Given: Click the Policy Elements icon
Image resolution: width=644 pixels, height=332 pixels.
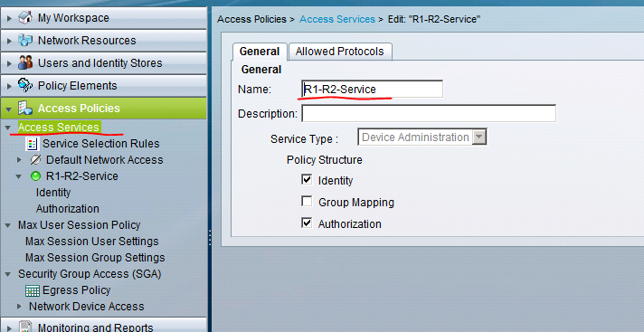Looking at the screenshot, I should click(25, 85).
